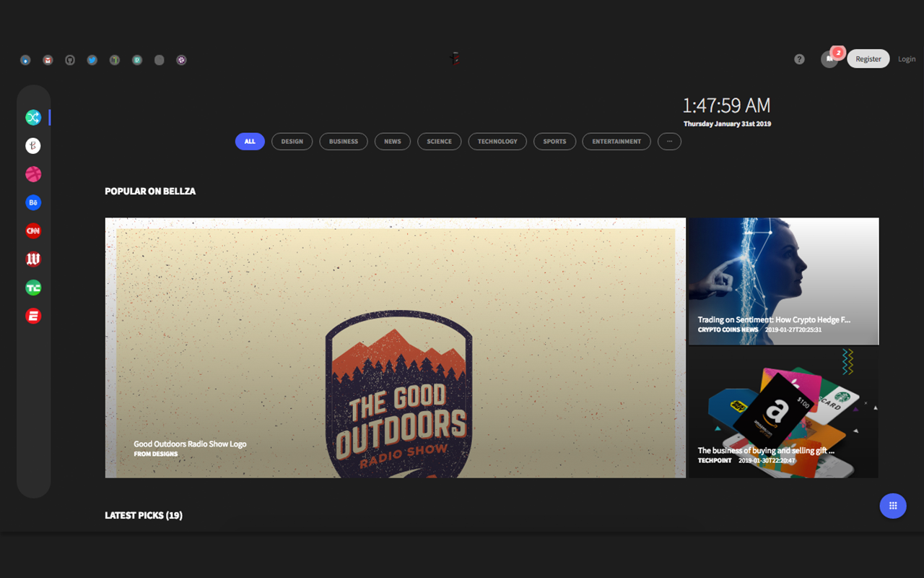Viewport: 924px width, 578px height.
Task: Click date 'Thursday January 31st 2019'
Action: [x=727, y=124]
